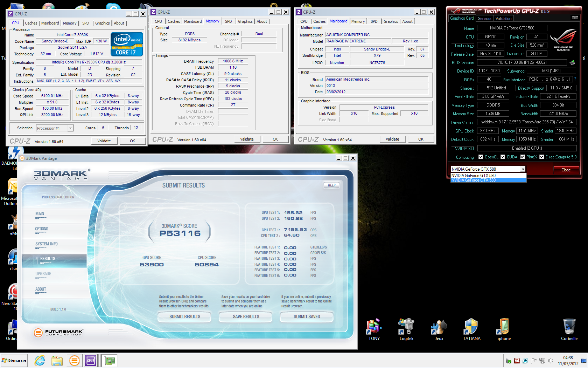Open the Logitek desktop shortcut
Viewport: 588px width, 368px height.
tap(406, 329)
